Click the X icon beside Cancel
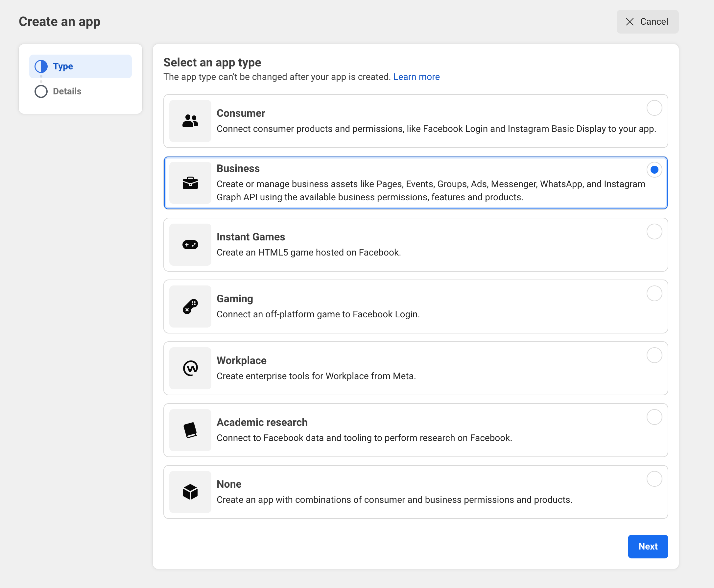714x588 pixels. coord(630,22)
